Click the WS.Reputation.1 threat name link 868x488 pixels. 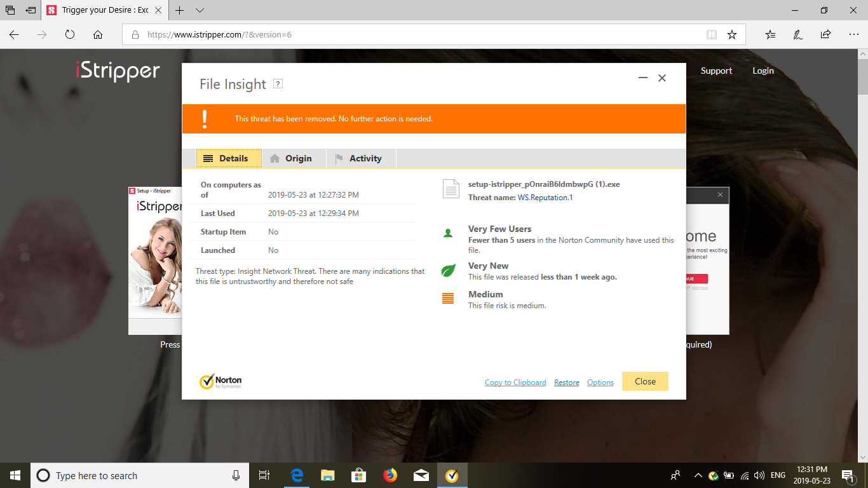pyautogui.click(x=545, y=198)
